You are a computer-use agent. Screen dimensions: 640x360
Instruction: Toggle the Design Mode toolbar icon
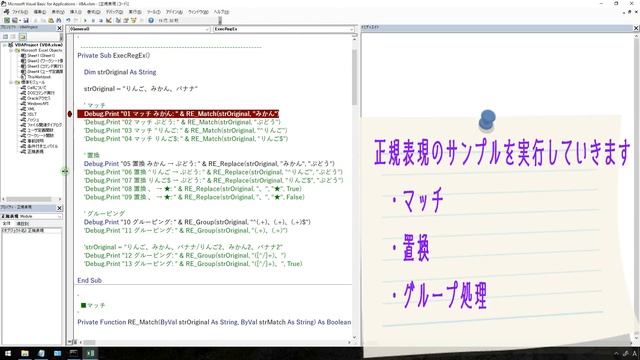pos(109,20)
